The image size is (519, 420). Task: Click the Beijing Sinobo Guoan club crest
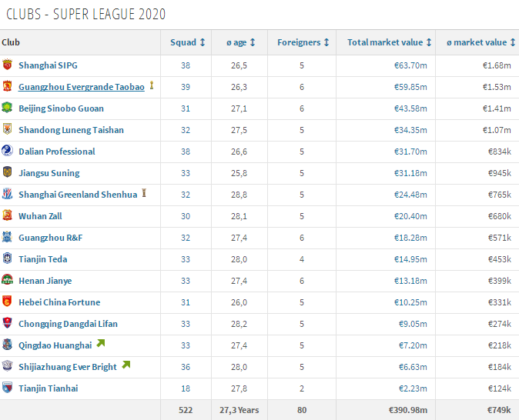(8, 108)
